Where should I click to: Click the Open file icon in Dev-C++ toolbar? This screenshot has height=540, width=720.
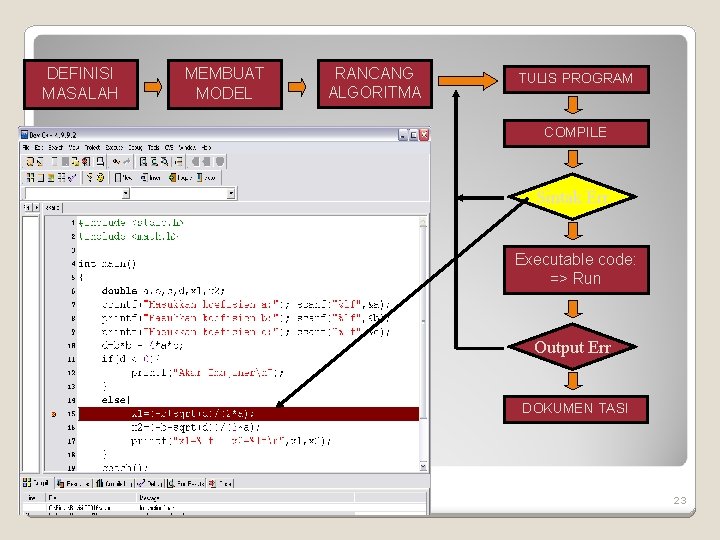coord(40,161)
